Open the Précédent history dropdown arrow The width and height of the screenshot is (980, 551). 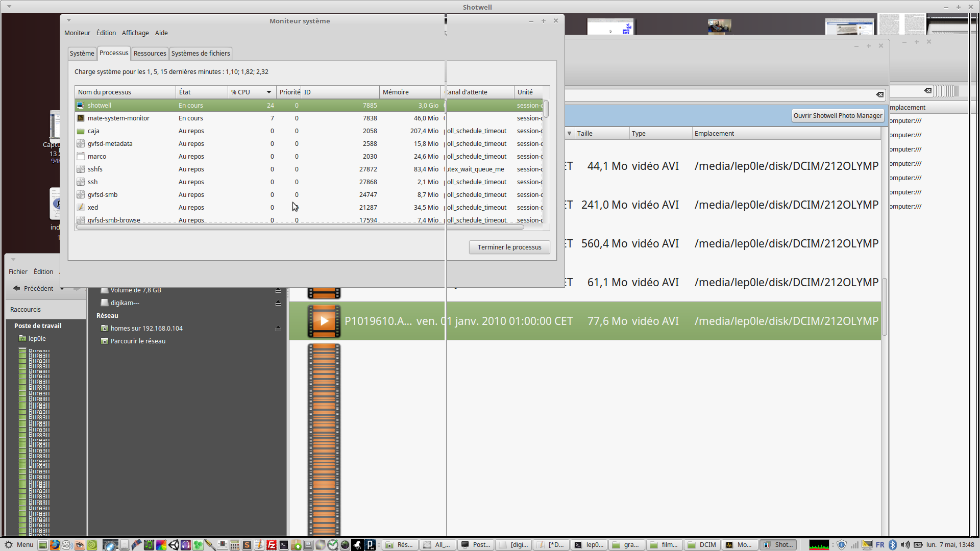click(x=62, y=289)
